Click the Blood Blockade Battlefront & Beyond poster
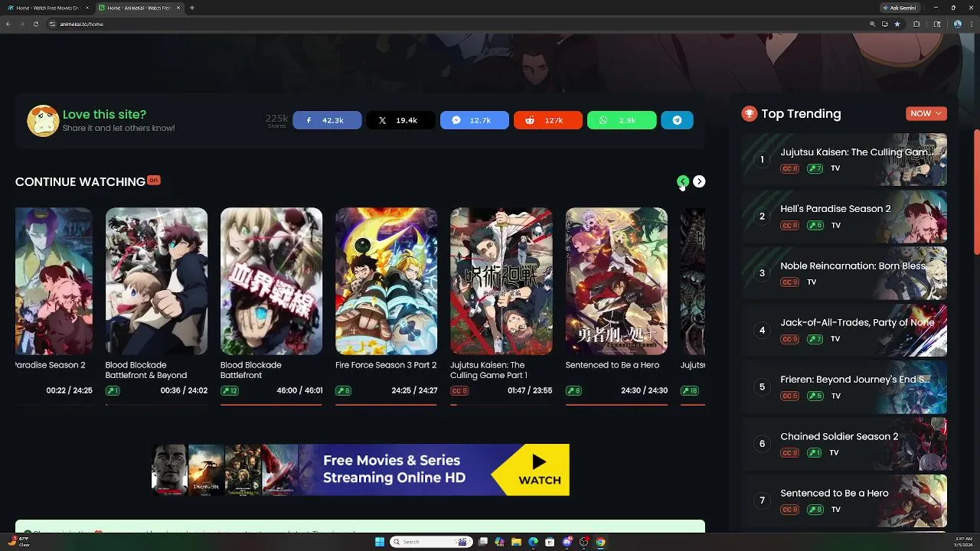Screen dimensions: 980x551 click(x=156, y=281)
